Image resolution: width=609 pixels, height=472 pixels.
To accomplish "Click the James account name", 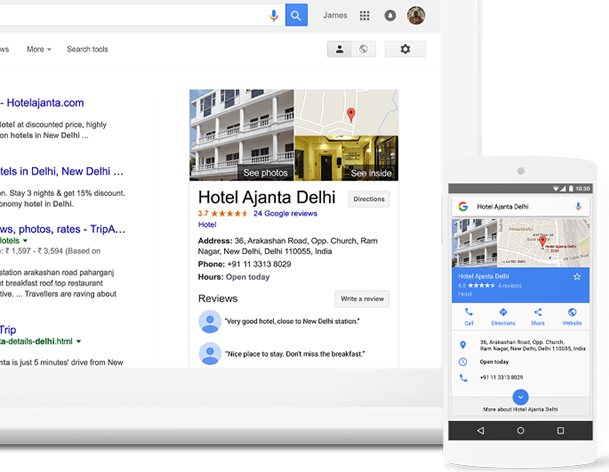I will coord(335,15).
